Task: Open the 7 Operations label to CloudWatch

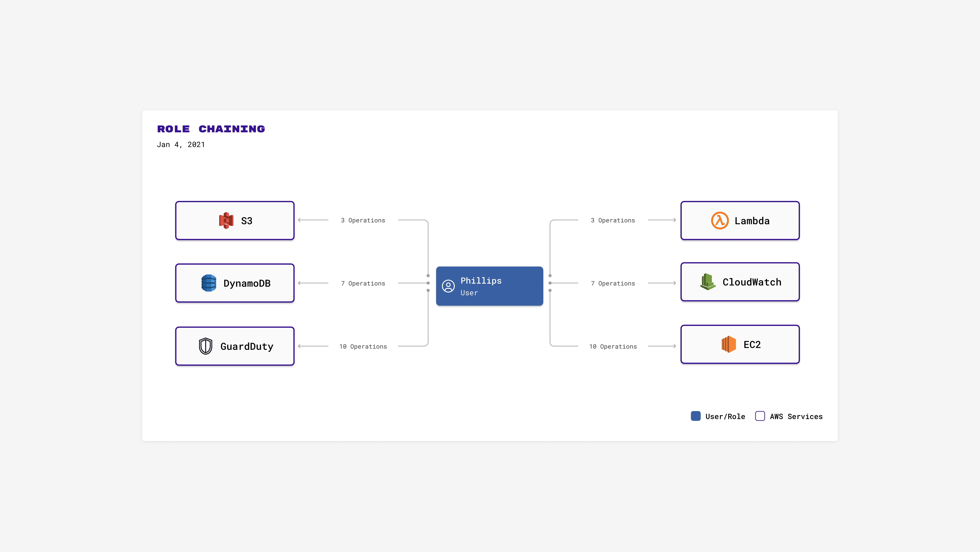Action: click(x=612, y=283)
